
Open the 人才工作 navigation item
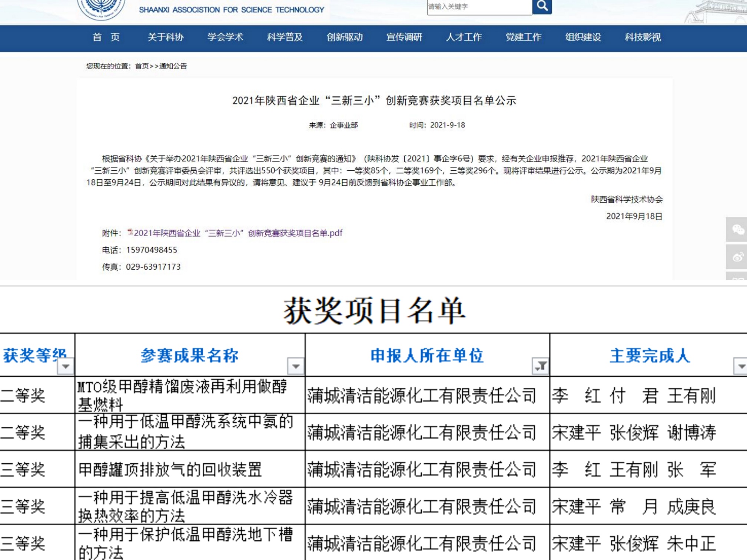(464, 37)
